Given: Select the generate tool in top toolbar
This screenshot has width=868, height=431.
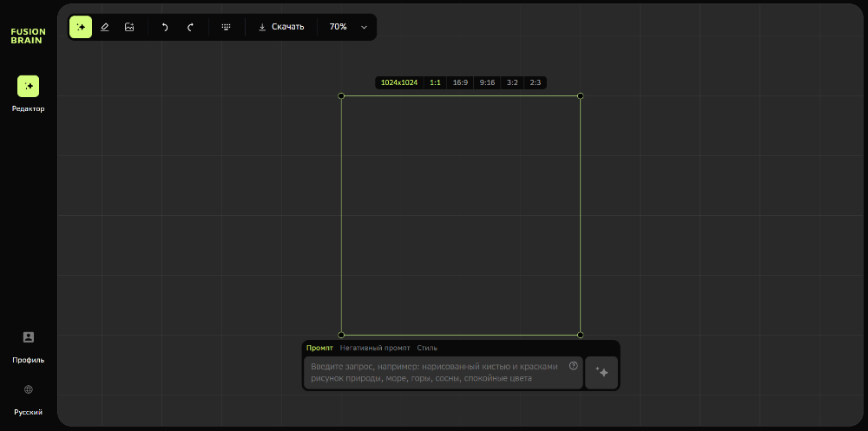Looking at the screenshot, I should pos(81,27).
